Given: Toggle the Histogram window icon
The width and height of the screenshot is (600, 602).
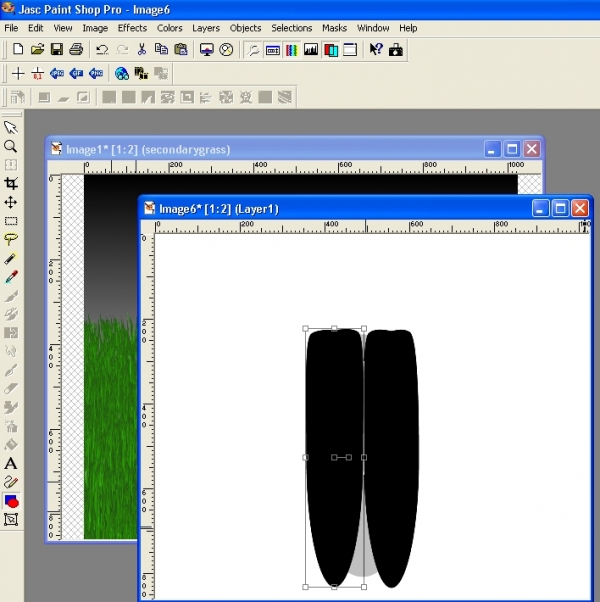Looking at the screenshot, I should coord(311,50).
